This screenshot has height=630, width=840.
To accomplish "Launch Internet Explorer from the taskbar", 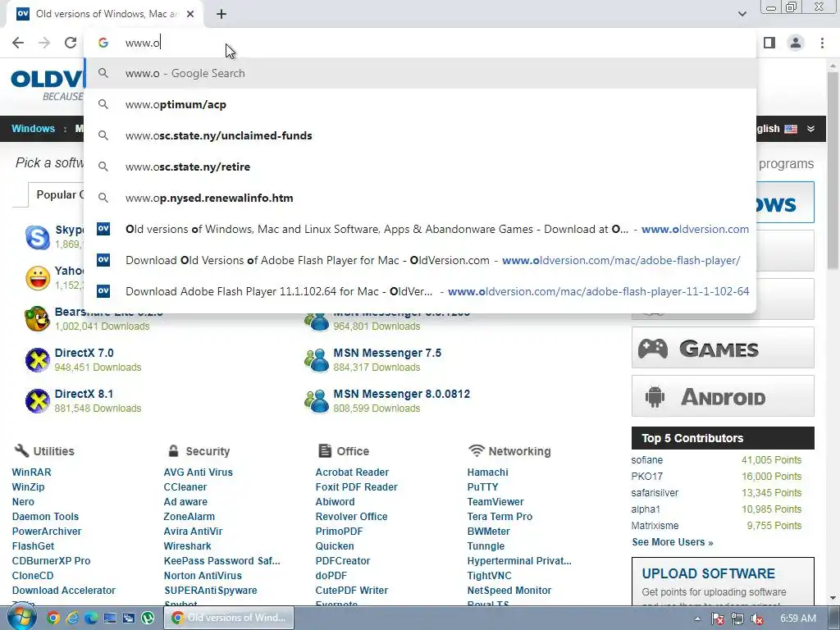I will tap(72, 619).
